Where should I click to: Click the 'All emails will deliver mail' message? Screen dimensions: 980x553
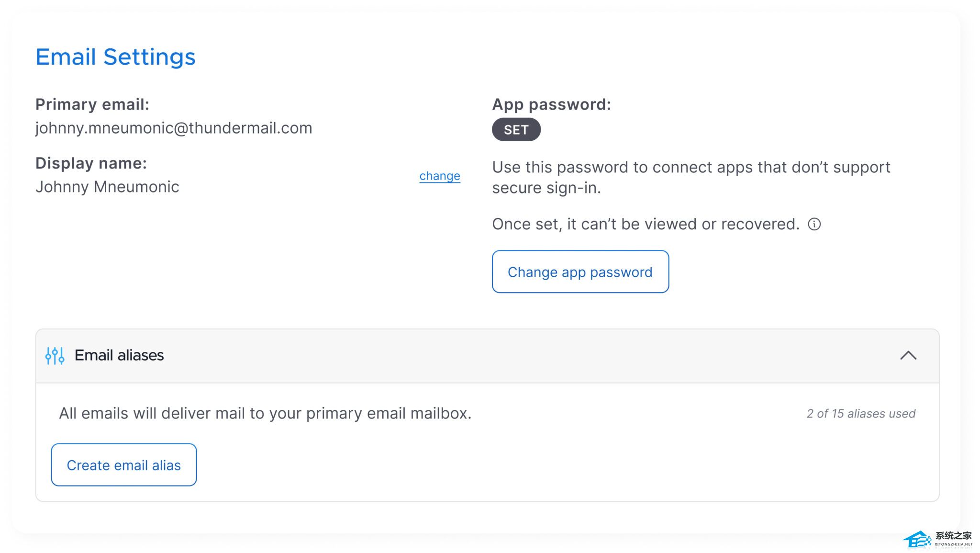265,413
